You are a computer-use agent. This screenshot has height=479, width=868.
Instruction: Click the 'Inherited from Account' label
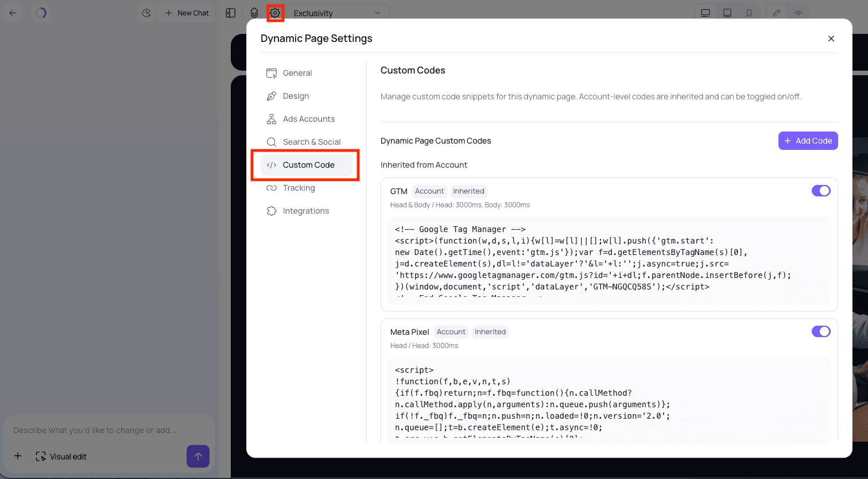(x=424, y=165)
